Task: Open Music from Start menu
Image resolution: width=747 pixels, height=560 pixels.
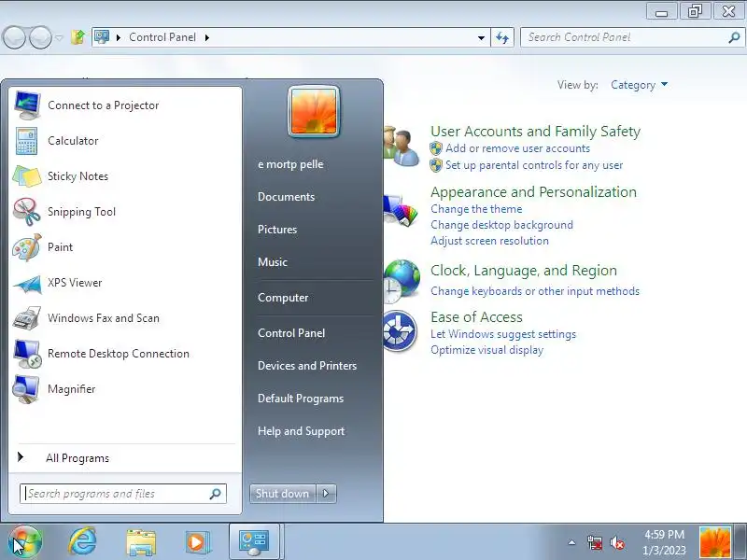Action: tap(273, 262)
